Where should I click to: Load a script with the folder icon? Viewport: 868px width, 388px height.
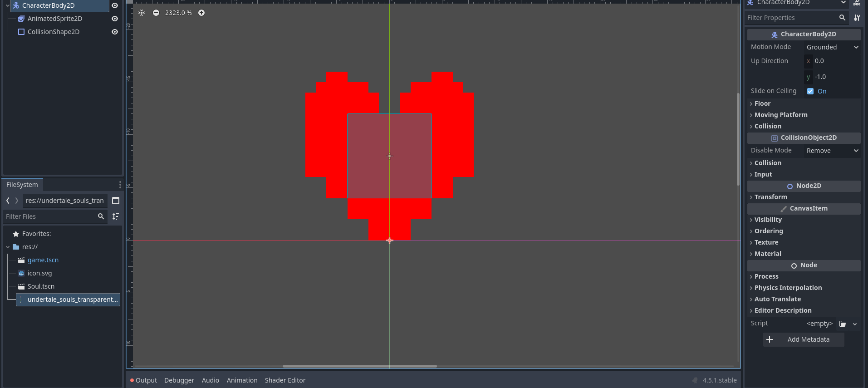[843, 324]
